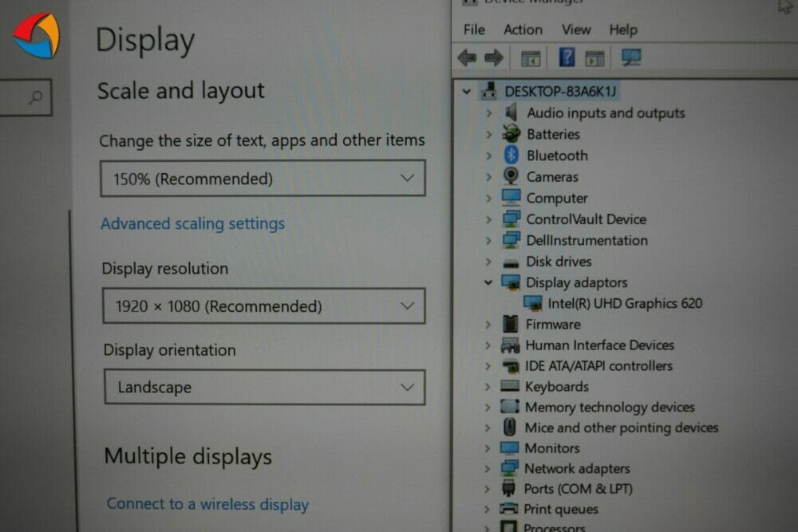
Task: Click the Firmware chip icon
Action: [x=510, y=324]
